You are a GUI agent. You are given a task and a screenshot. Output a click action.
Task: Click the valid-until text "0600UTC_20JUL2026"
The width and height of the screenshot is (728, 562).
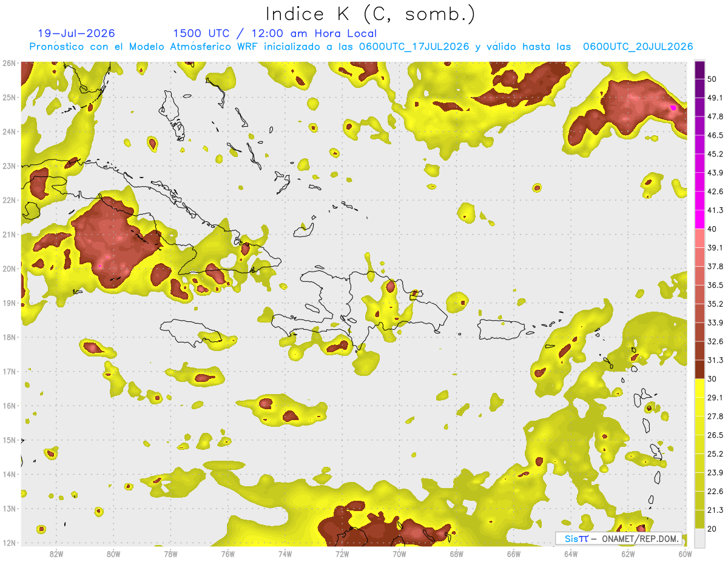[x=638, y=47]
